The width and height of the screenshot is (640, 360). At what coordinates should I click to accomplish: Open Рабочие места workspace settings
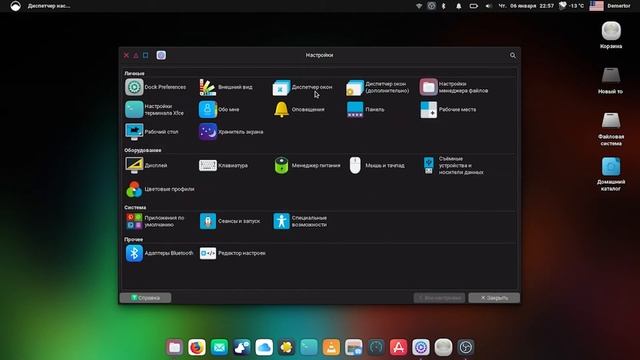click(x=448, y=109)
